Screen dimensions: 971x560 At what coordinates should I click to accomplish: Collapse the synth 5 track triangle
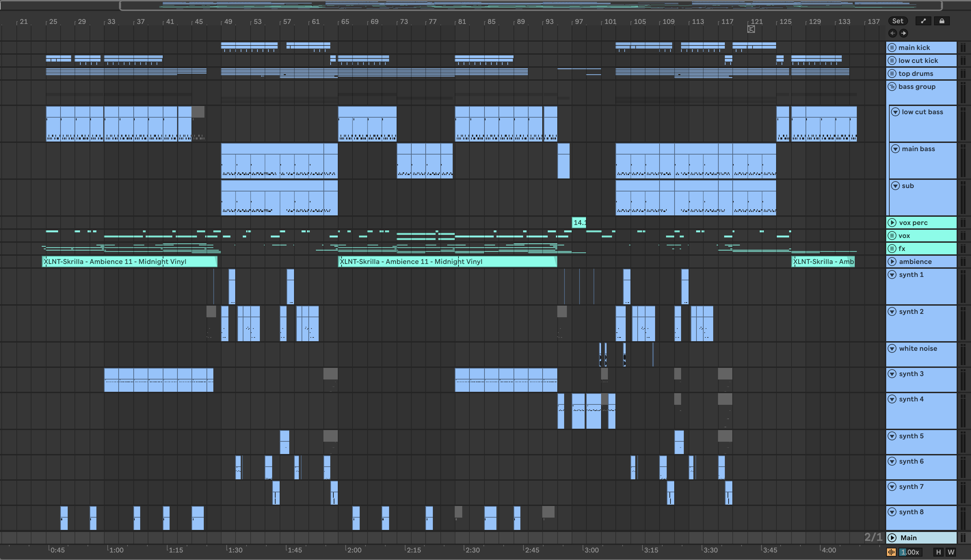point(892,436)
